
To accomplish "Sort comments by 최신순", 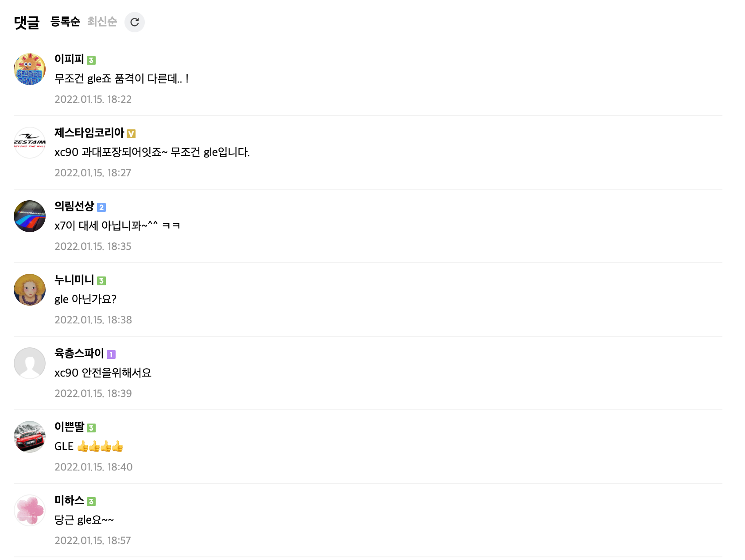I will coord(102,21).
